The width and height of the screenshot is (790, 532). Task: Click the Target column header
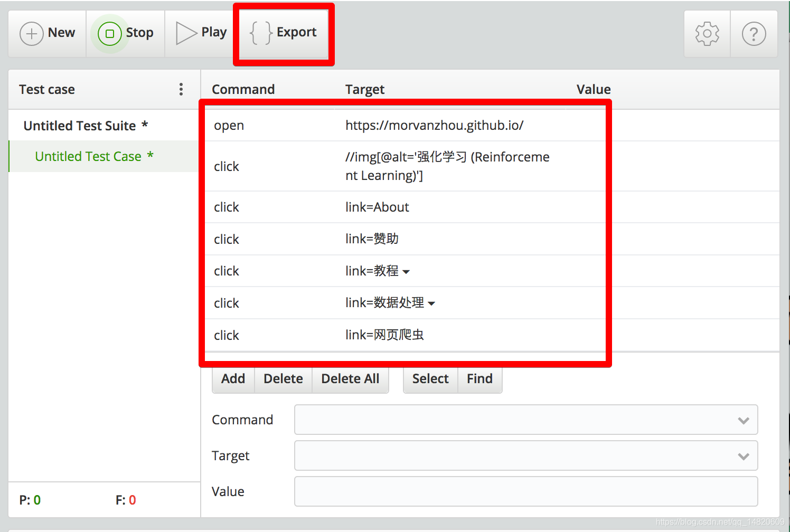pos(365,90)
